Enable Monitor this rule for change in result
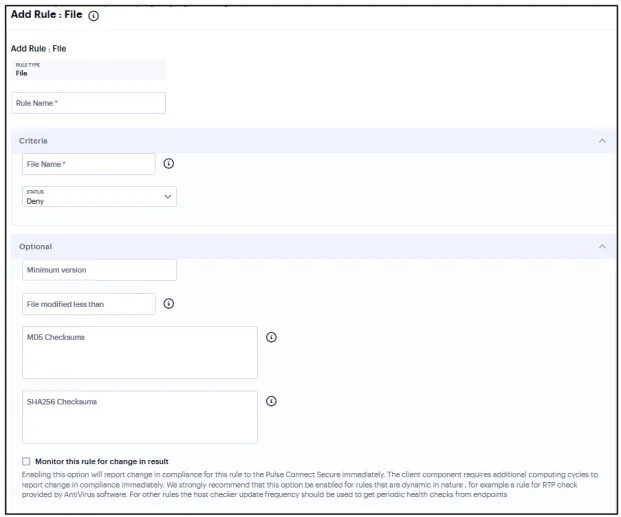Screen dimensions: 621x517 coord(26,461)
